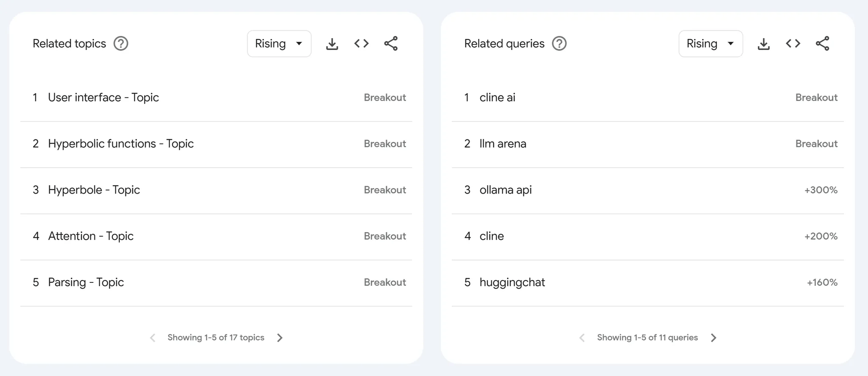This screenshot has height=376, width=868.
Task: Share the Related topics card
Action: click(391, 44)
